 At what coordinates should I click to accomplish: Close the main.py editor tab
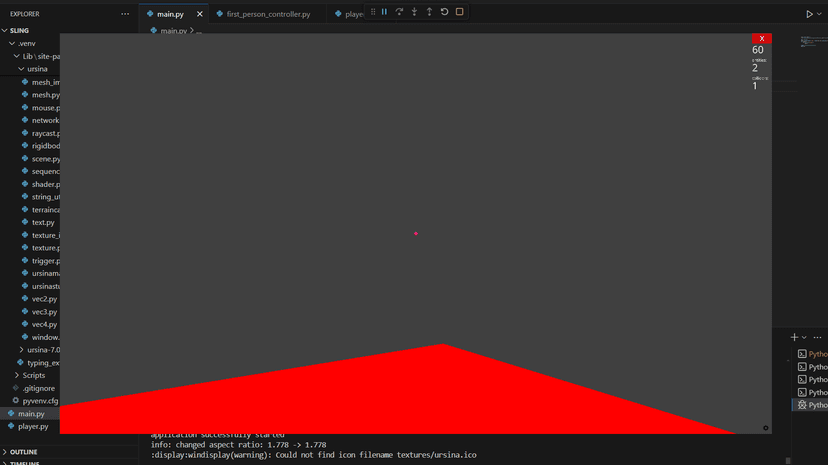pyautogui.click(x=200, y=14)
